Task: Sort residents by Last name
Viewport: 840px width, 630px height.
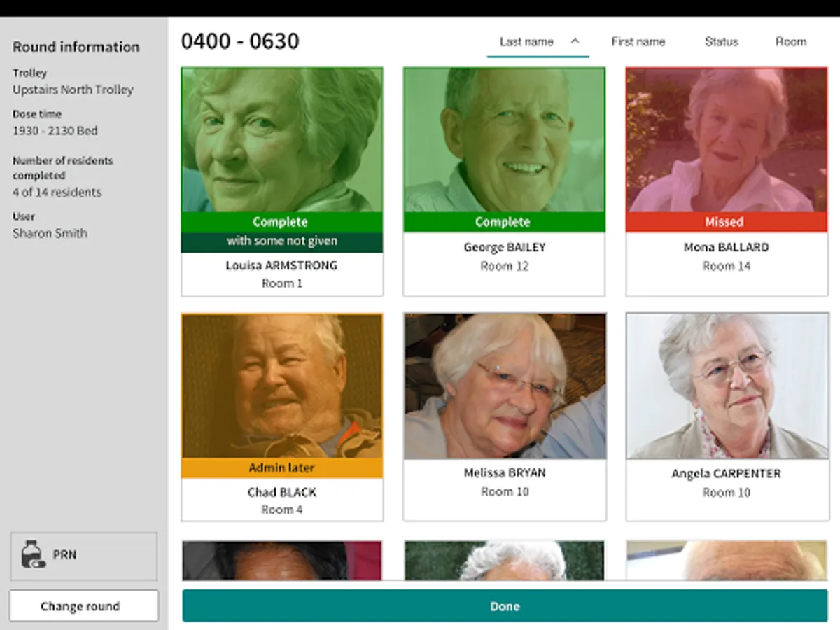Action: pos(526,41)
